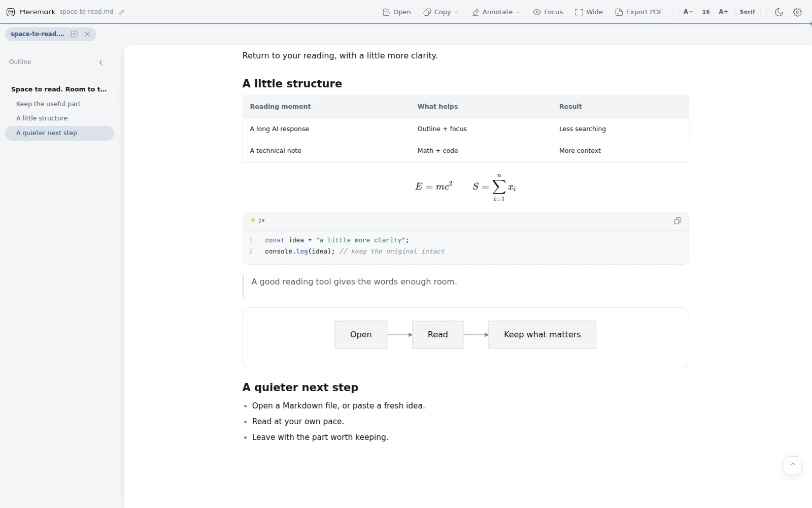The image size is (812, 508).
Task: Click the 'Read' diagram node
Action: pyautogui.click(x=437, y=335)
